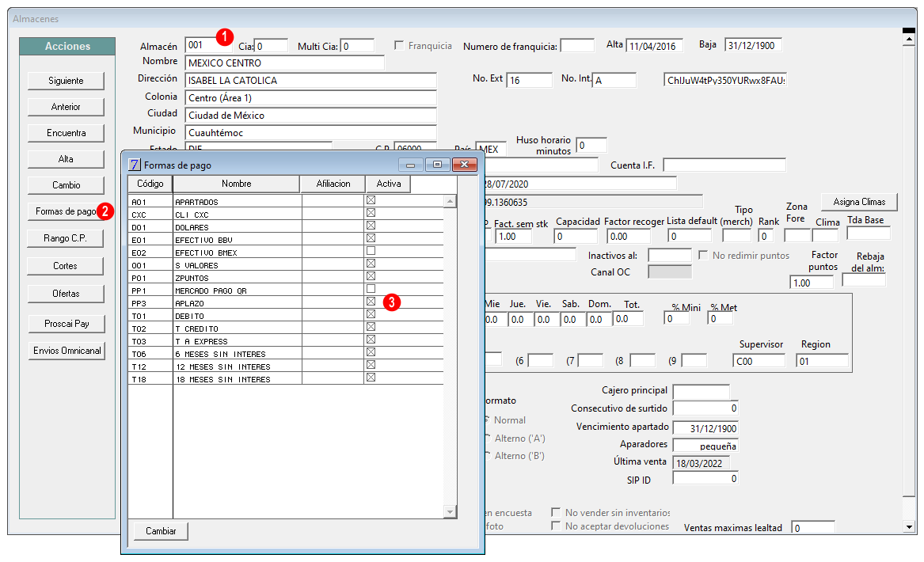
Task: Click the Supervisor field C00
Action: [759, 361]
